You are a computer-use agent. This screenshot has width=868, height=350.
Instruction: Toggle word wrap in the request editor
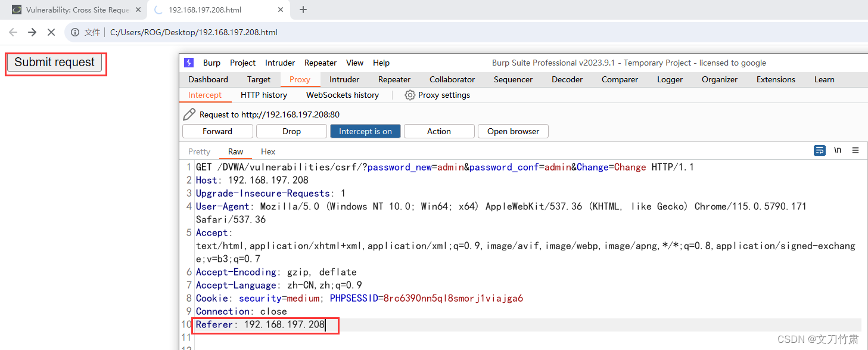coord(819,150)
